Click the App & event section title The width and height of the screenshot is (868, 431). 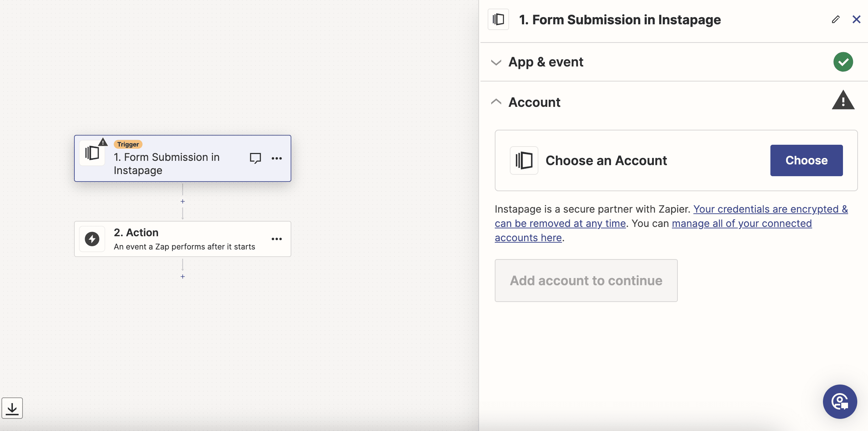pyautogui.click(x=546, y=62)
